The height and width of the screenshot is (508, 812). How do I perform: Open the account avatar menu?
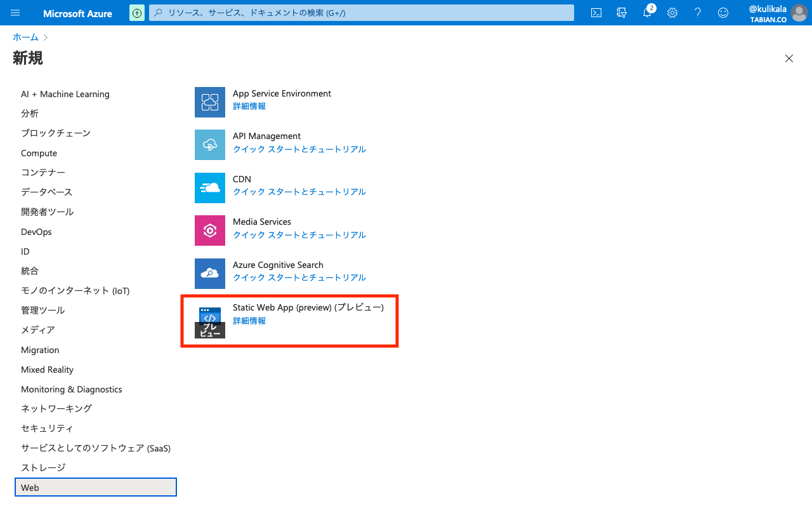pyautogui.click(x=799, y=13)
